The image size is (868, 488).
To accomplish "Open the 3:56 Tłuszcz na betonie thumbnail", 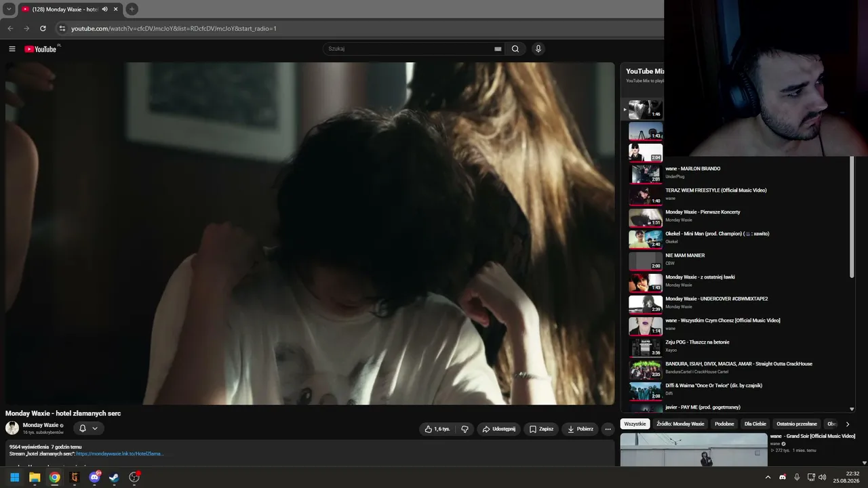I will click(x=646, y=347).
